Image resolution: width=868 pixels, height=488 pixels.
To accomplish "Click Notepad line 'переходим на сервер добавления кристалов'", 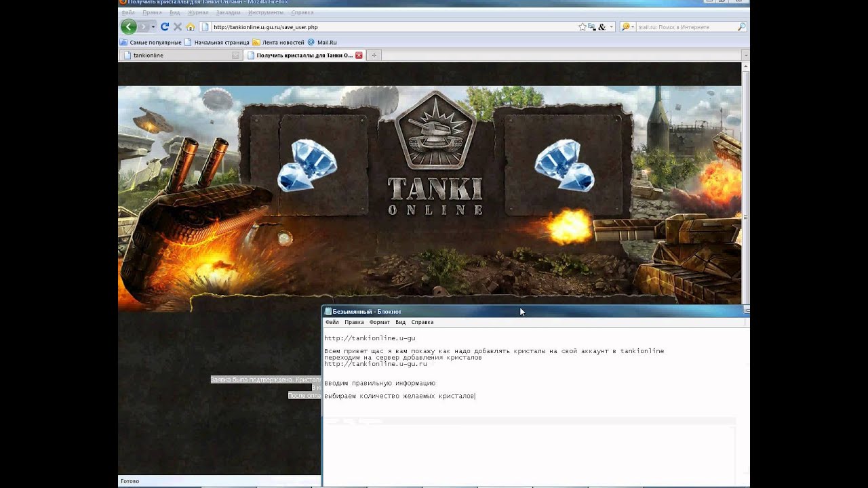I will 403,357.
